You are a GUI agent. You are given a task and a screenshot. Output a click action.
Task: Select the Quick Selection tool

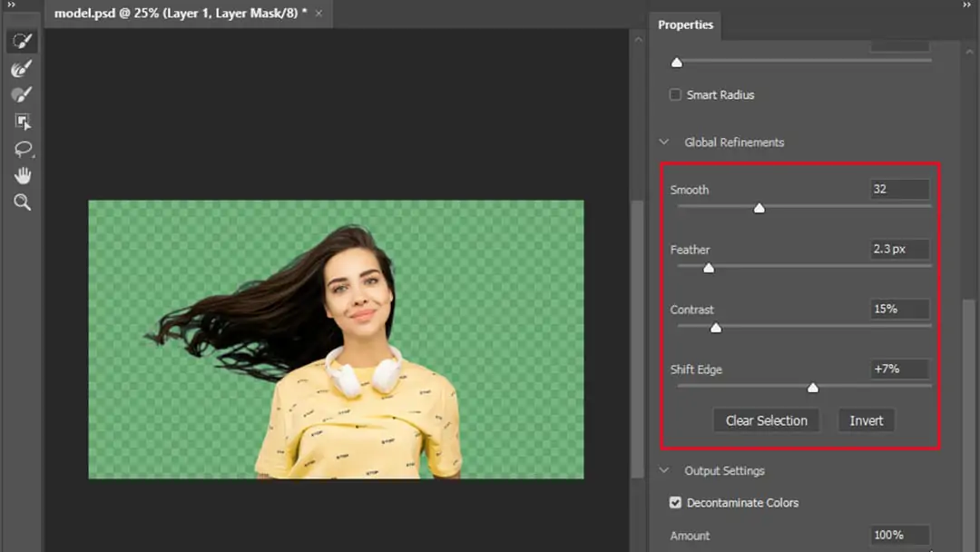tap(23, 41)
